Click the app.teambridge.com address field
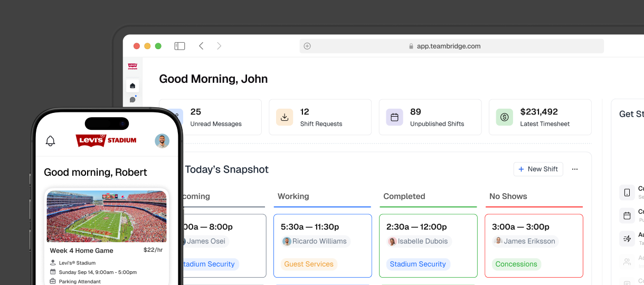Viewport: 644px width, 285px height. (x=451, y=46)
